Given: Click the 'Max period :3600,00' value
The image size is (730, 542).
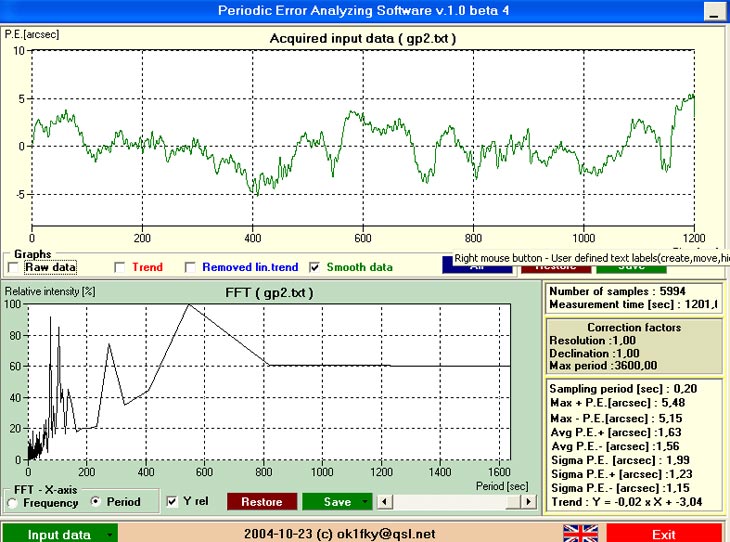Looking at the screenshot, I should 603,366.
